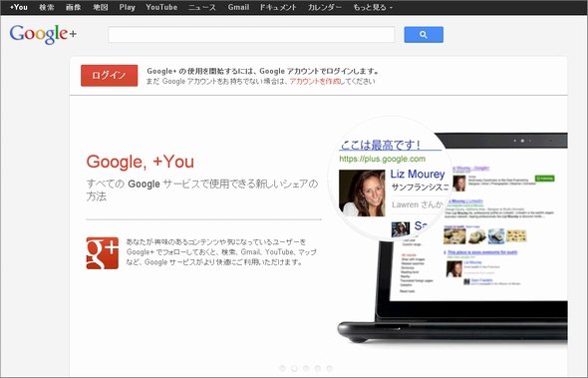This screenshot has height=378, width=588.
Task: Open the アカウントを作成 link
Action: tap(315, 81)
